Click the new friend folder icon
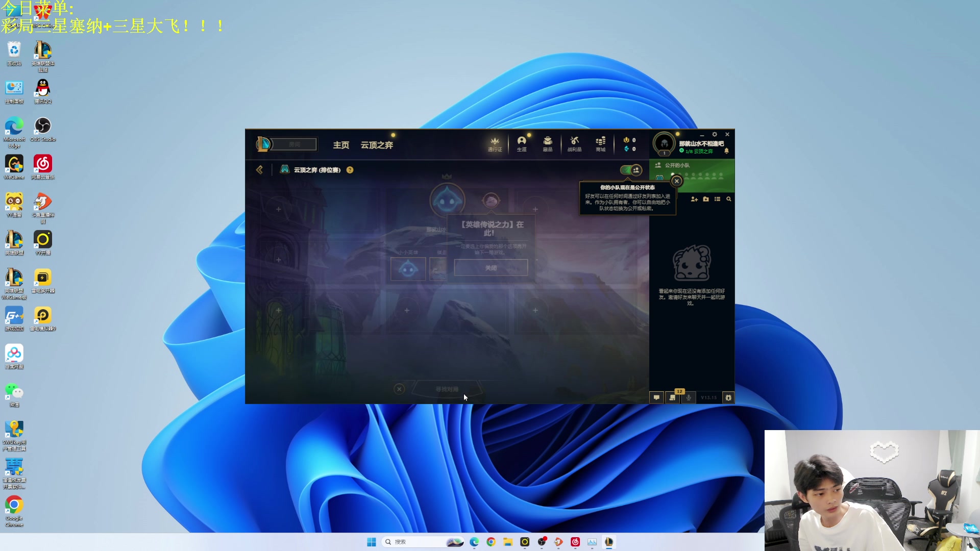This screenshot has width=980, height=551. click(706, 199)
